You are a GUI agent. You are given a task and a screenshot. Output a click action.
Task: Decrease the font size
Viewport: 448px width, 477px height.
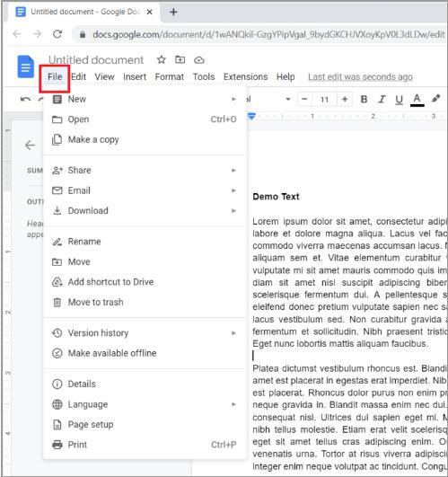click(304, 99)
